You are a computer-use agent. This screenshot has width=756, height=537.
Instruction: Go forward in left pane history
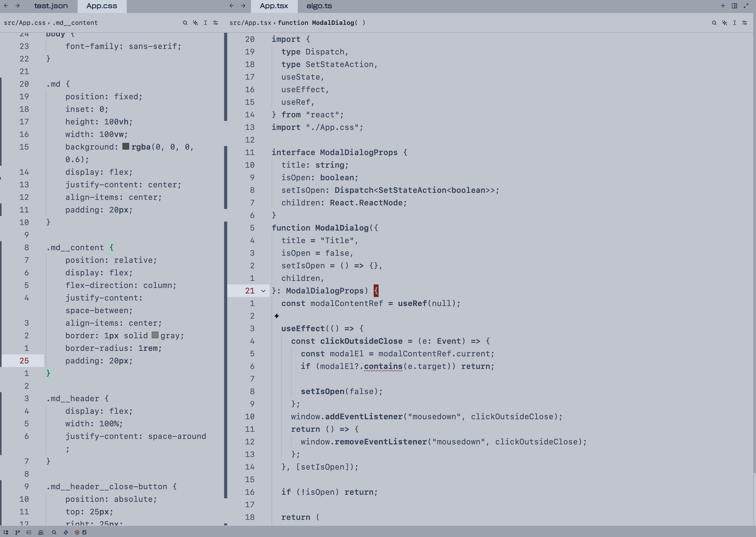pos(17,6)
